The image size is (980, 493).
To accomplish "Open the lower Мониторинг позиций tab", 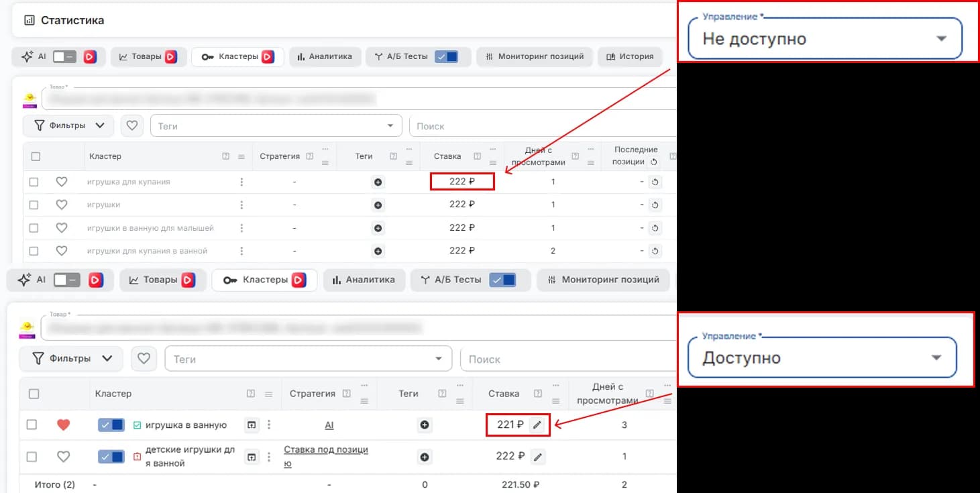I will coord(603,280).
